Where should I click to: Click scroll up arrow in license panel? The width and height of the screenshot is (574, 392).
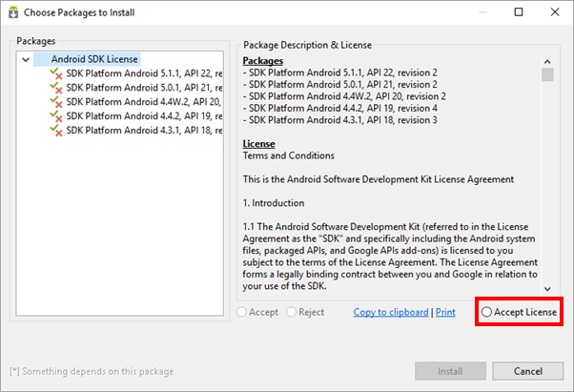[x=547, y=61]
